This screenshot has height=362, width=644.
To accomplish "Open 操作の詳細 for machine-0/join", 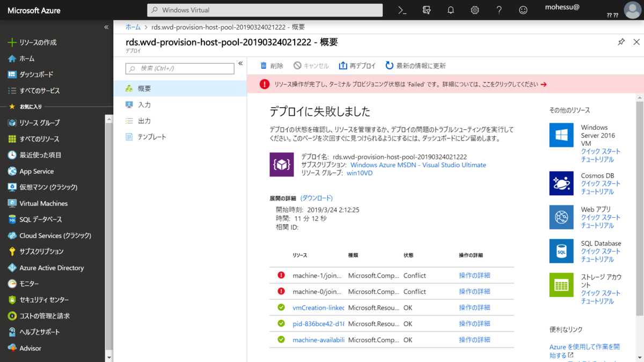I will point(474,291).
